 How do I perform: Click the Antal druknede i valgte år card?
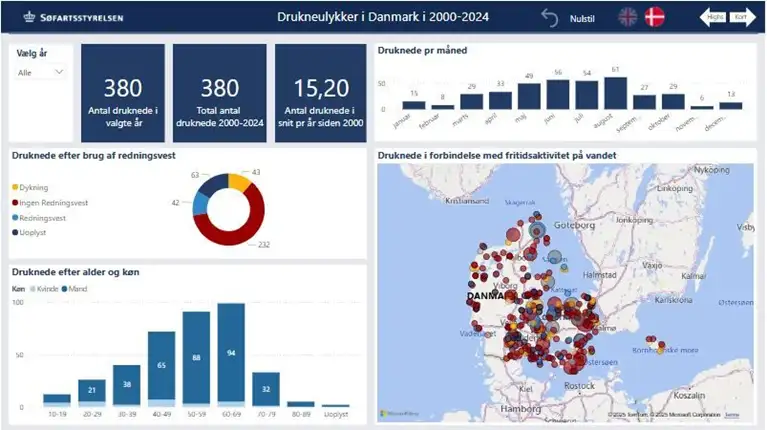point(123,95)
